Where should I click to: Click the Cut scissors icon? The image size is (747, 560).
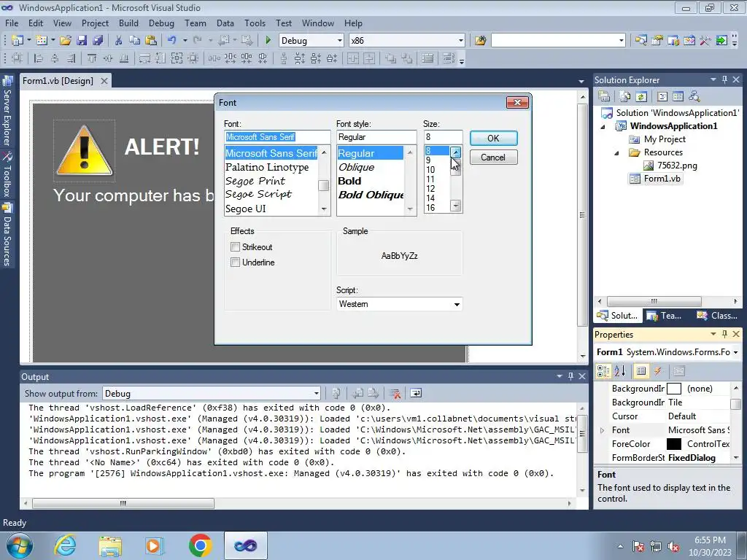click(119, 41)
